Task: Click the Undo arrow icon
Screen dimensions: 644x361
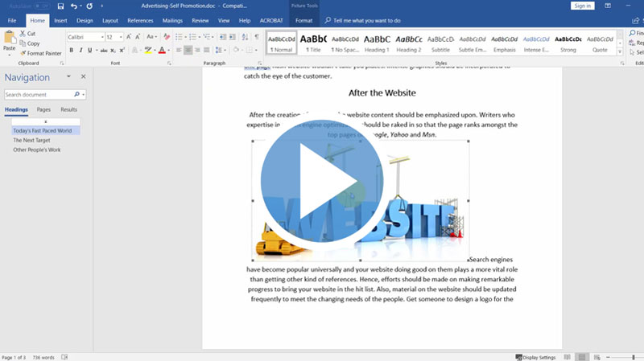Action: click(x=74, y=6)
